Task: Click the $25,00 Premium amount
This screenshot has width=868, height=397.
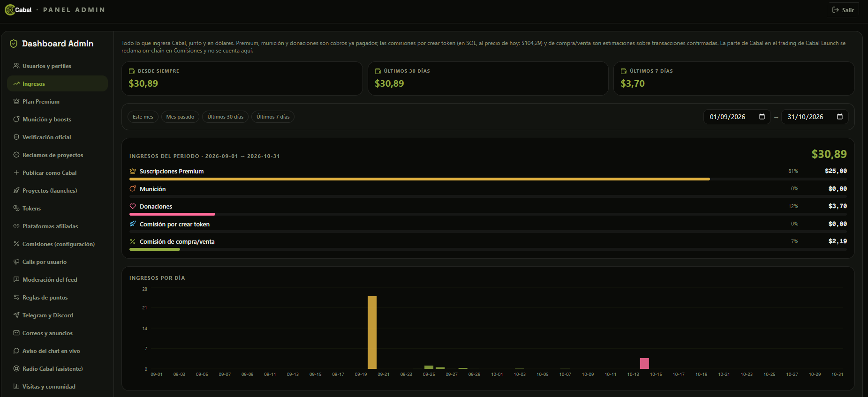Action: click(836, 171)
